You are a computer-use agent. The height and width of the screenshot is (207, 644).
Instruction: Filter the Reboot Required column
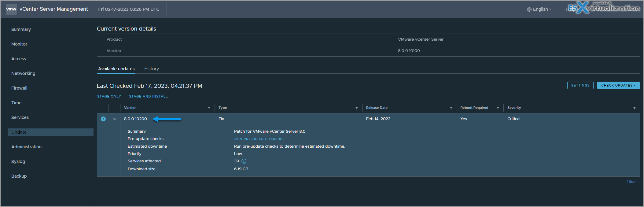point(498,108)
